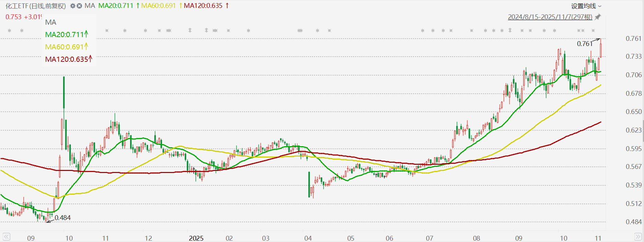Screen dimensions: 644x242
Task: Click the 0.484 low-point annotation near September 2024
Action: tap(63, 218)
